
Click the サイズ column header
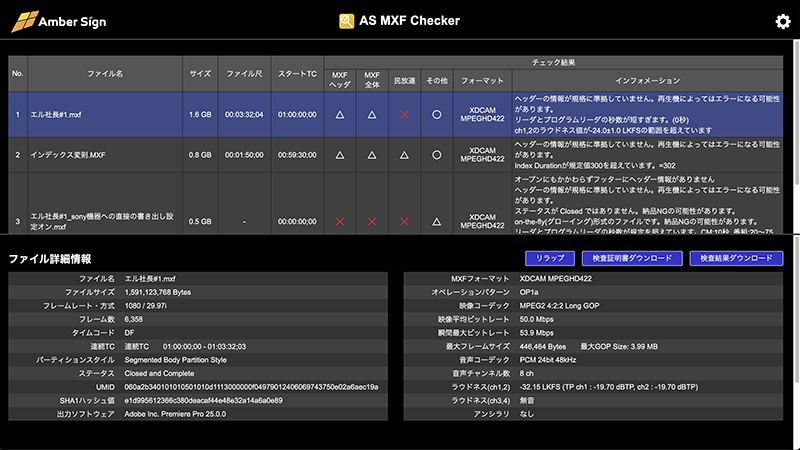click(x=201, y=73)
